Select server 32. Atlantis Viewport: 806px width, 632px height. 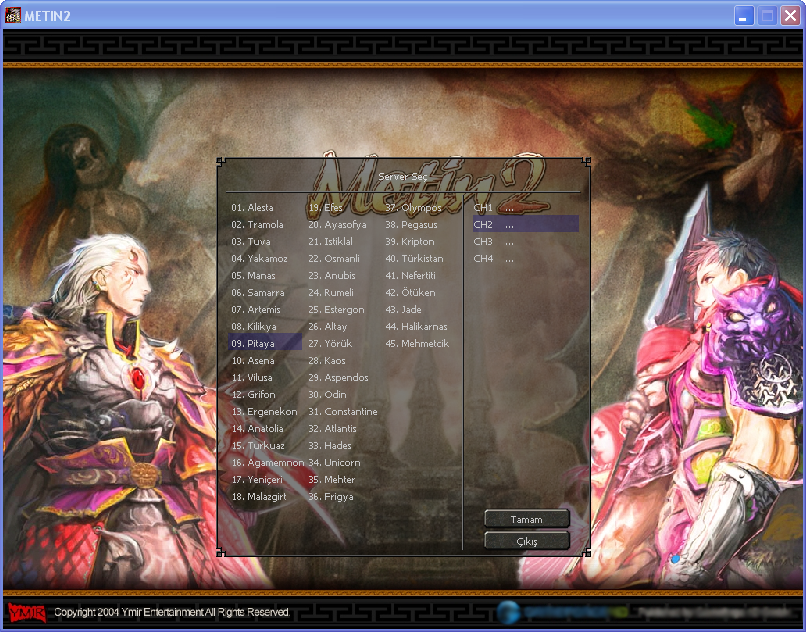pyautogui.click(x=332, y=428)
